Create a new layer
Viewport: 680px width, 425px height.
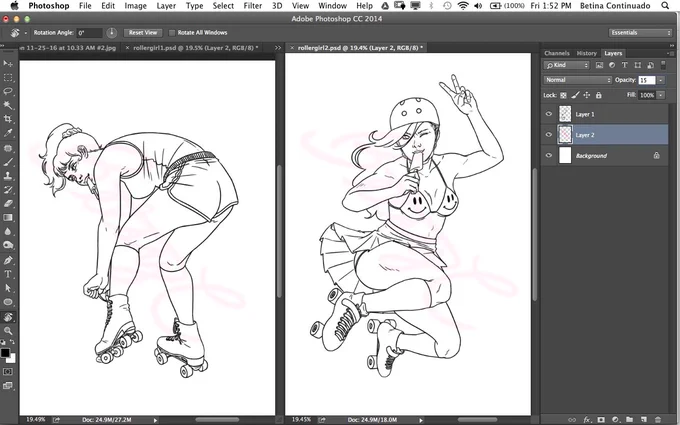click(x=644, y=419)
